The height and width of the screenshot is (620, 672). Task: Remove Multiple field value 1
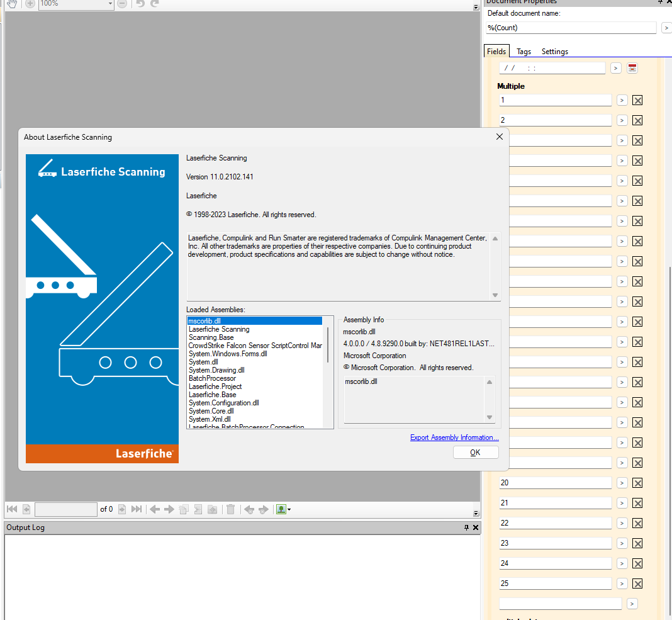click(638, 100)
